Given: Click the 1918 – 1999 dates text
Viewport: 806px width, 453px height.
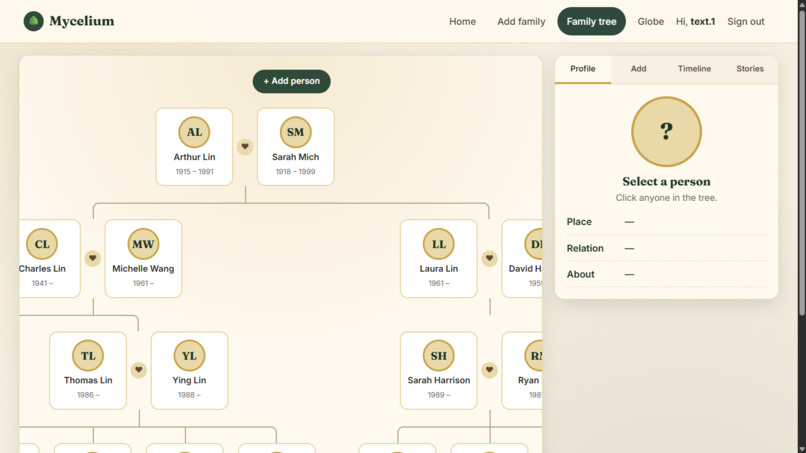Looking at the screenshot, I should pyautogui.click(x=295, y=172).
